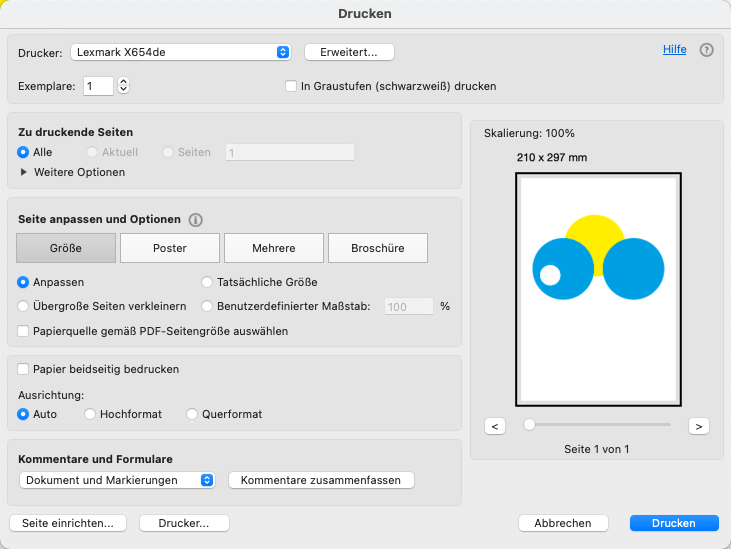Enable Papier beidseitig bedrucken checkbox

(x=24, y=369)
